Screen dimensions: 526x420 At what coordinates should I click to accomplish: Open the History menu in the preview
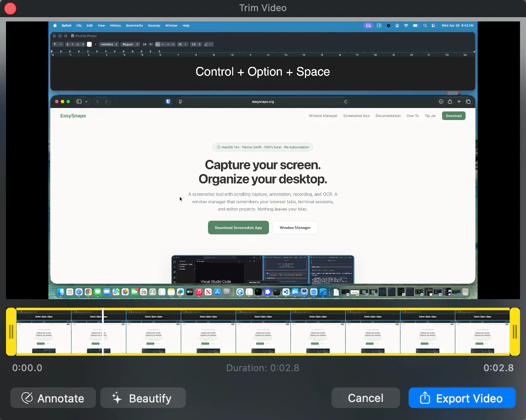[116, 26]
